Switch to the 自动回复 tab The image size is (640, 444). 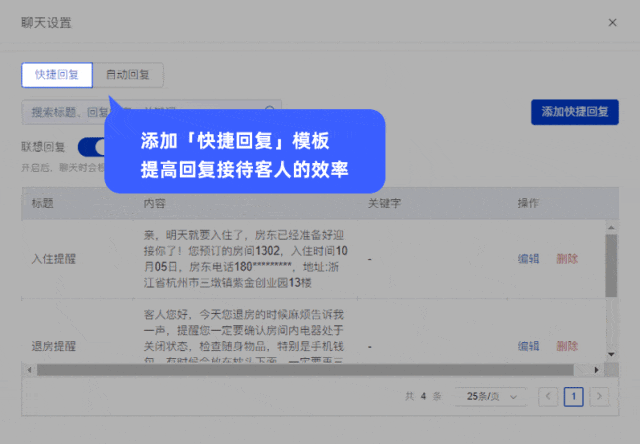[128, 75]
